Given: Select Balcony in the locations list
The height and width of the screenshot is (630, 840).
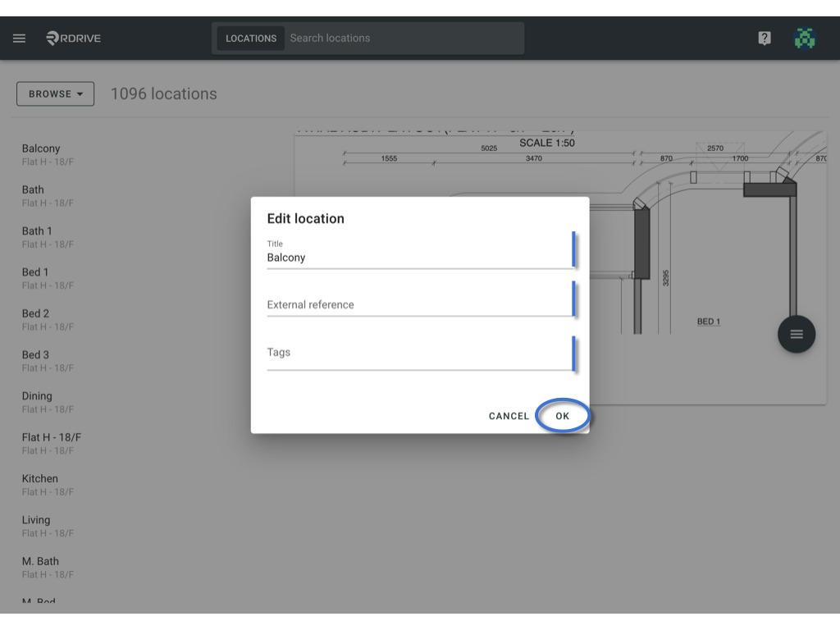Looking at the screenshot, I should coord(48,154).
